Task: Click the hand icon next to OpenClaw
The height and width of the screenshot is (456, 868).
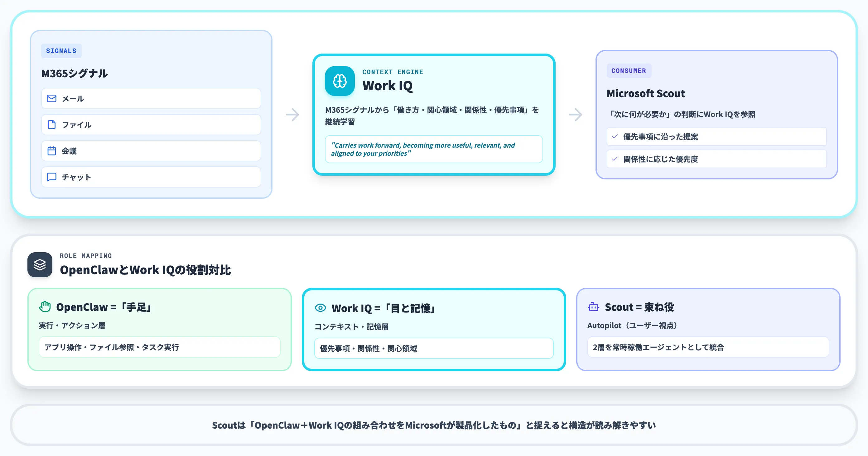Action: tap(45, 306)
